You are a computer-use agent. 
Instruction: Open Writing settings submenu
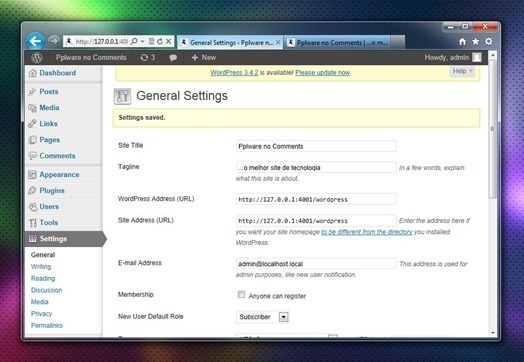click(x=41, y=267)
